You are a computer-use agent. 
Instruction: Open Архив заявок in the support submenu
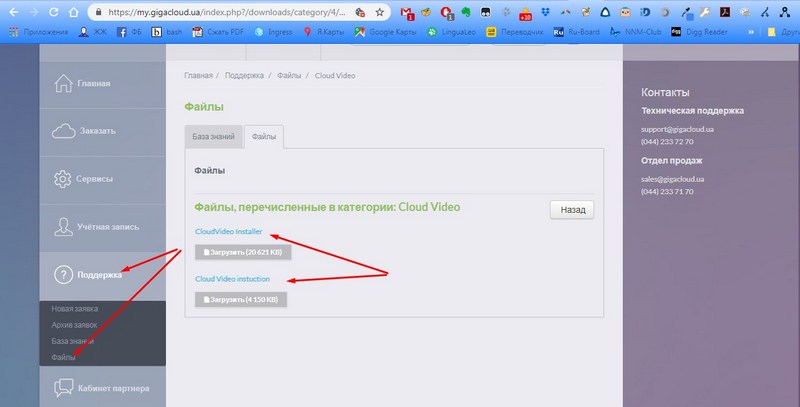(x=74, y=325)
